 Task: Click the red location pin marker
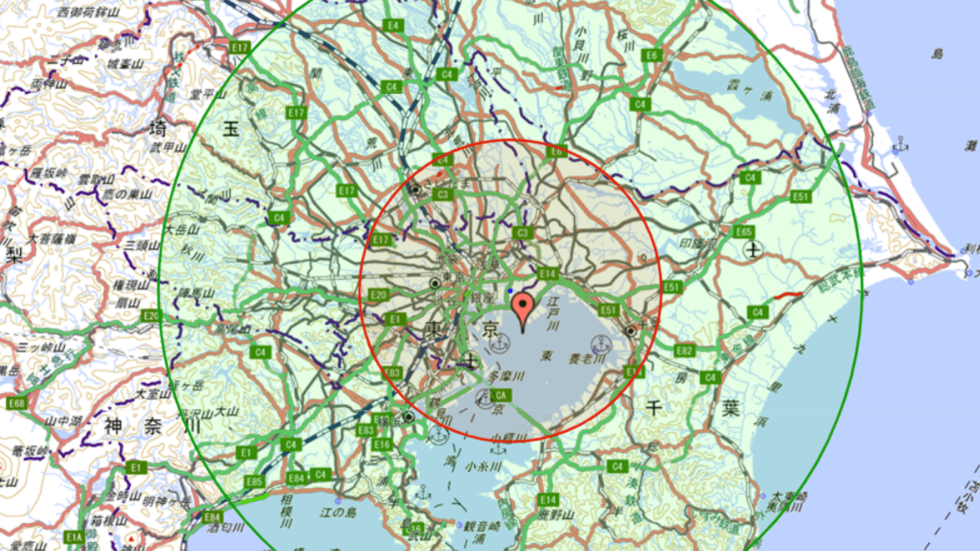click(523, 312)
